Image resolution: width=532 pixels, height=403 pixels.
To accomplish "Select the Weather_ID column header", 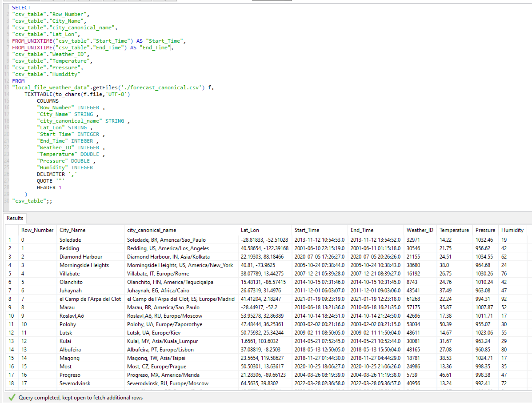I will tap(420, 230).
